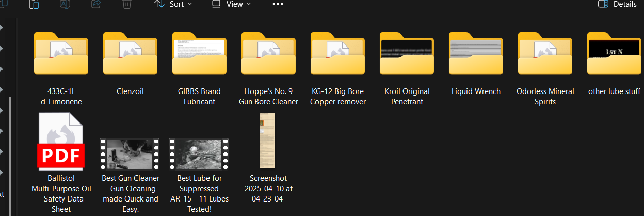Select the Liquid Wrench folder icon
Screen dimensions: 644x216
pyautogui.click(x=476, y=53)
